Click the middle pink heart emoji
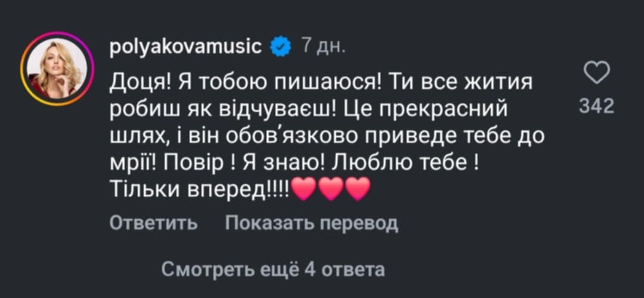This screenshot has height=298, width=644. coord(332,191)
